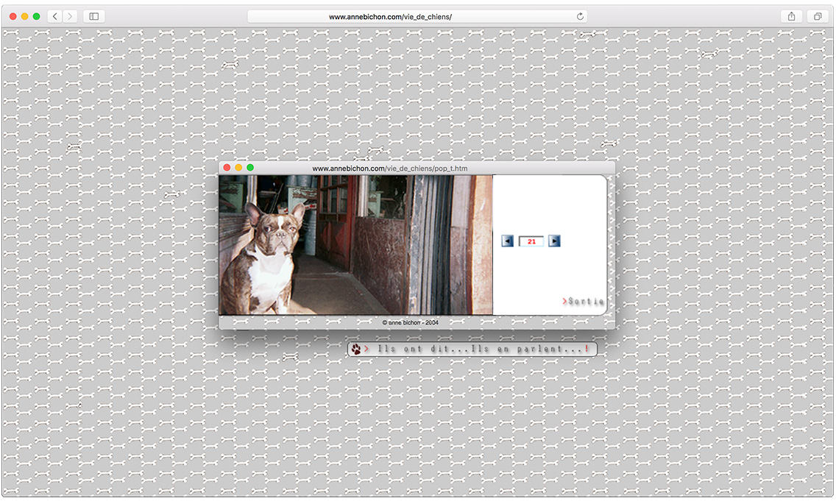
Task: Click the previous photo arrow button
Action: pyautogui.click(x=507, y=241)
